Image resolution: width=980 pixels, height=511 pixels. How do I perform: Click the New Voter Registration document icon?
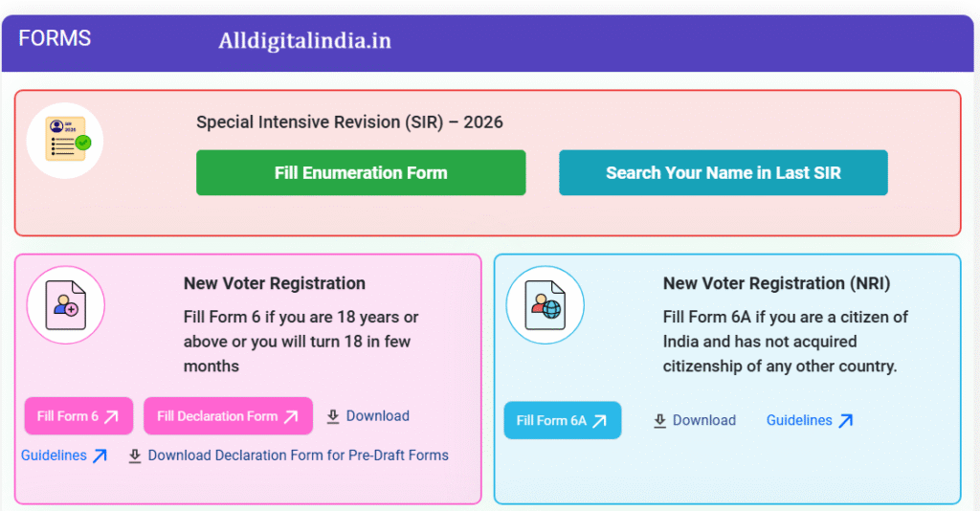pos(65,305)
